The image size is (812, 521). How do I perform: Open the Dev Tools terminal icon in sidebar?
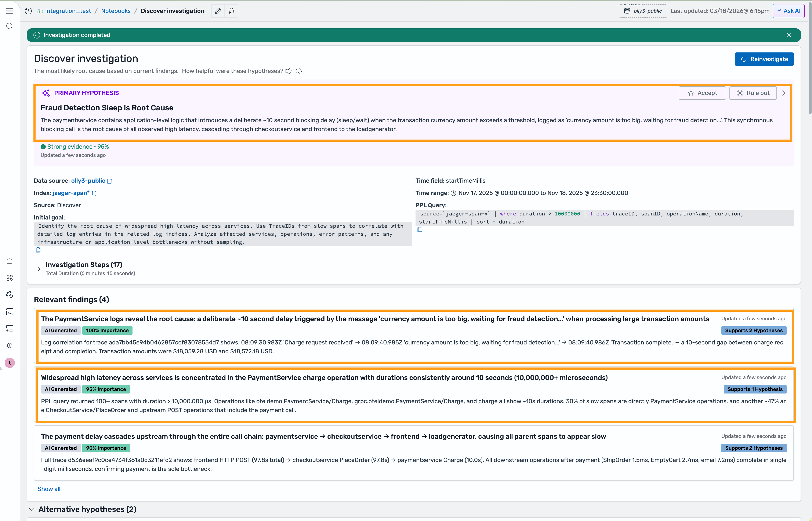(10, 312)
